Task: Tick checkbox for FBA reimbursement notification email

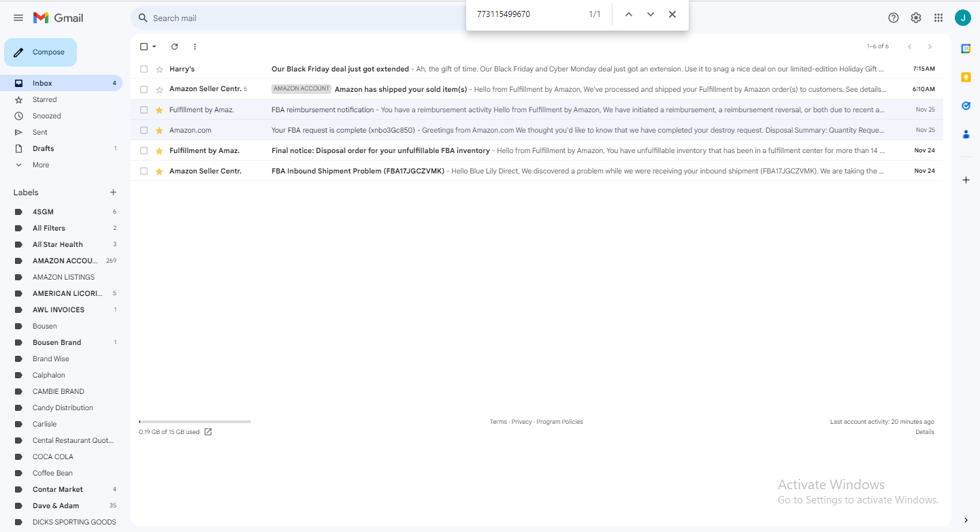Action: pyautogui.click(x=144, y=110)
